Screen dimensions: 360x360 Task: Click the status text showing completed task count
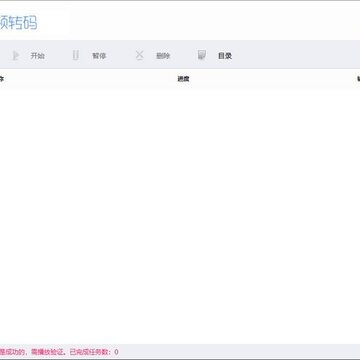click(94, 352)
